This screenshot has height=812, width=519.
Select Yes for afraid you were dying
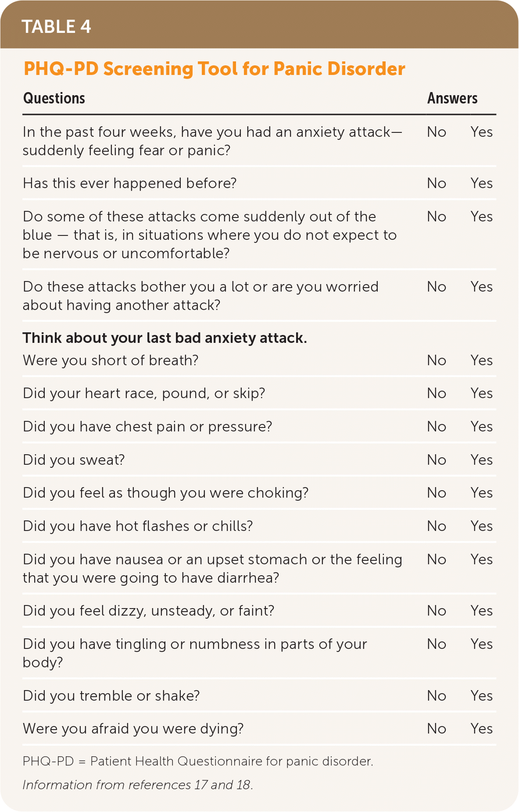[x=481, y=729]
